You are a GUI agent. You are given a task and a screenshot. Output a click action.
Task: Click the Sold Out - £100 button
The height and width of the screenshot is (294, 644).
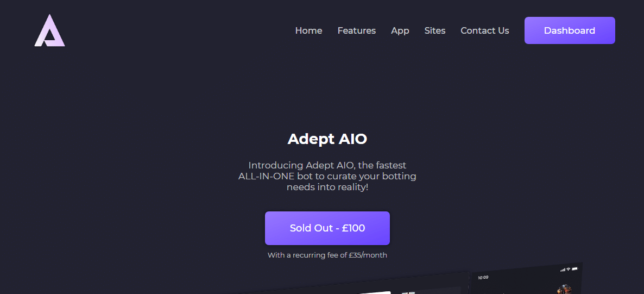327,228
